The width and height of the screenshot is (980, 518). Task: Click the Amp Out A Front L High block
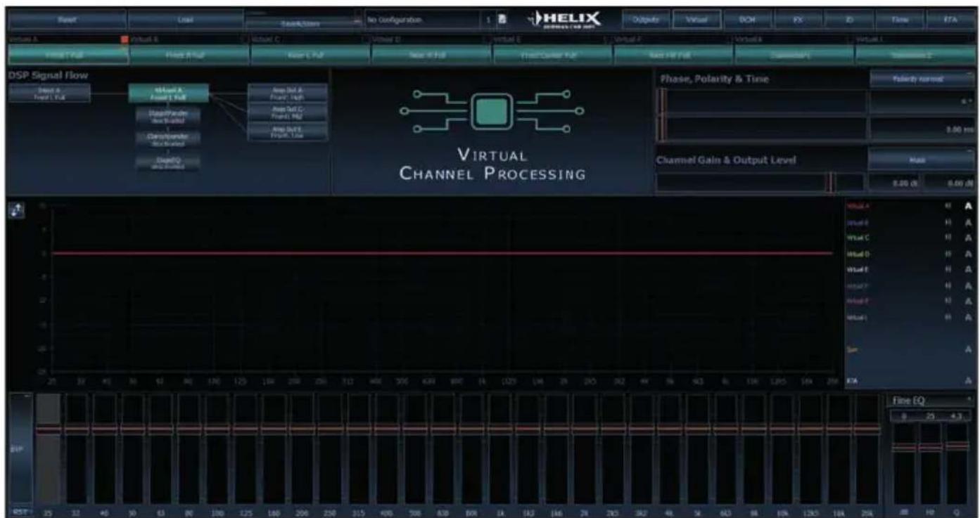(x=288, y=91)
